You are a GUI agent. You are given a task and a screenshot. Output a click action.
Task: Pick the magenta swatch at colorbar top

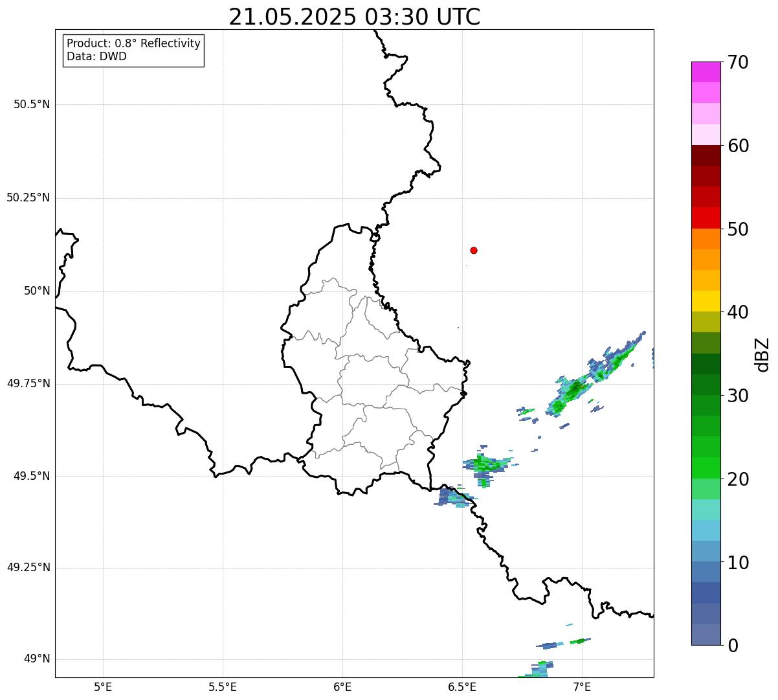pyautogui.click(x=706, y=72)
